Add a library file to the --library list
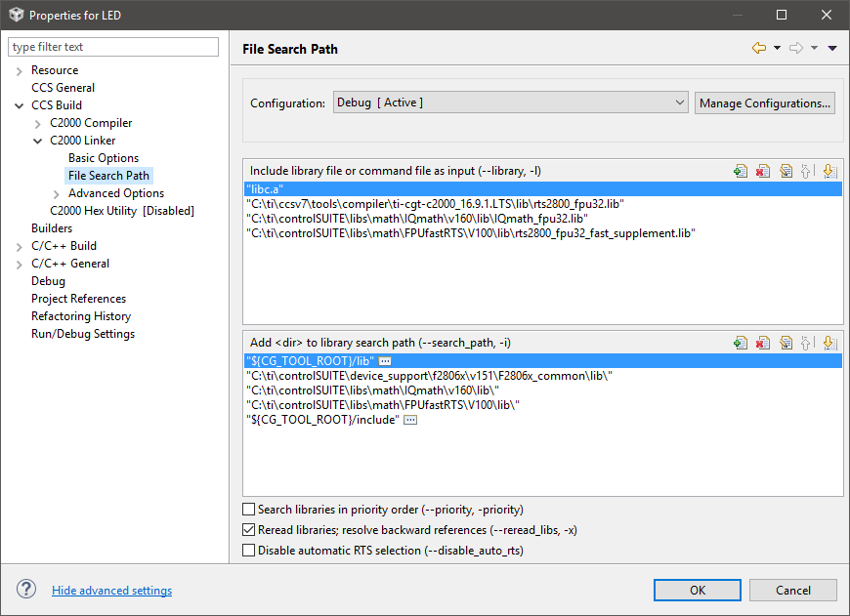 click(741, 171)
